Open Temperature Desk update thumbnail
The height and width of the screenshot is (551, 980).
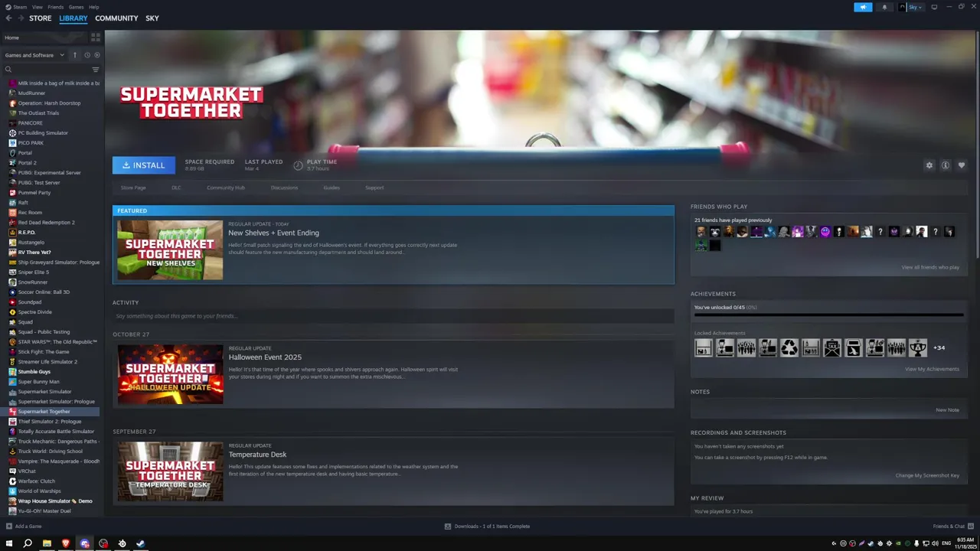[170, 471]
